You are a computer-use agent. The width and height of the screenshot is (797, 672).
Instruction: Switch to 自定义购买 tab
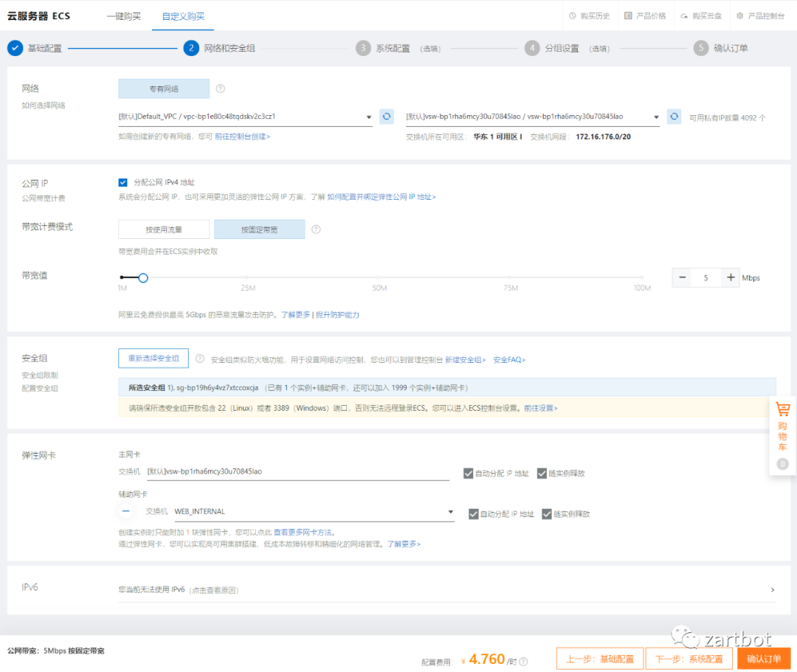(x=183, y=16)
